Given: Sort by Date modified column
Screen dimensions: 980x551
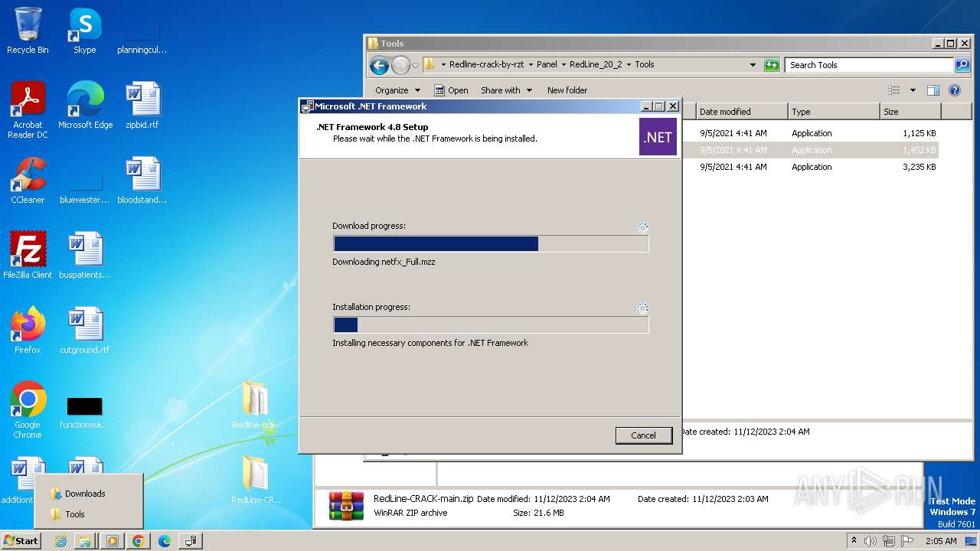Looking at the screenshot, I should (x=742, y=112).
